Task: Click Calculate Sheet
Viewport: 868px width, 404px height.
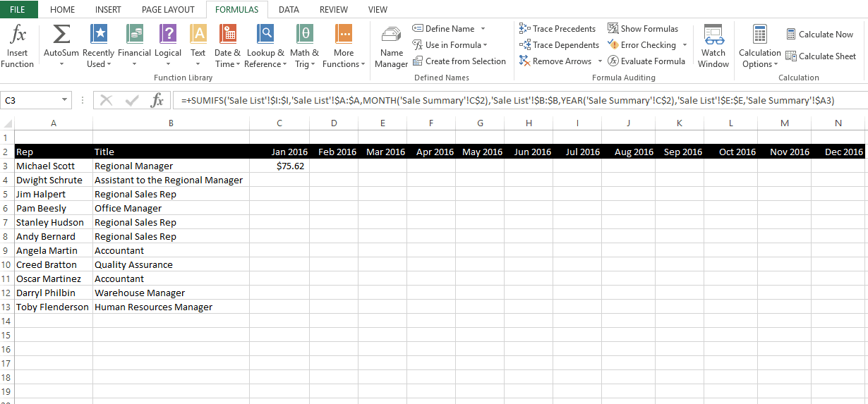Action: (821, 56)
